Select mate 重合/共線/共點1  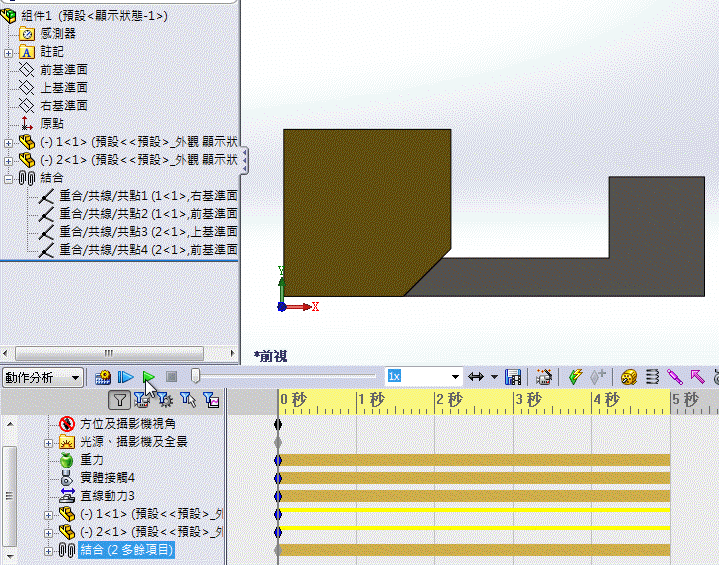(148, 196)
